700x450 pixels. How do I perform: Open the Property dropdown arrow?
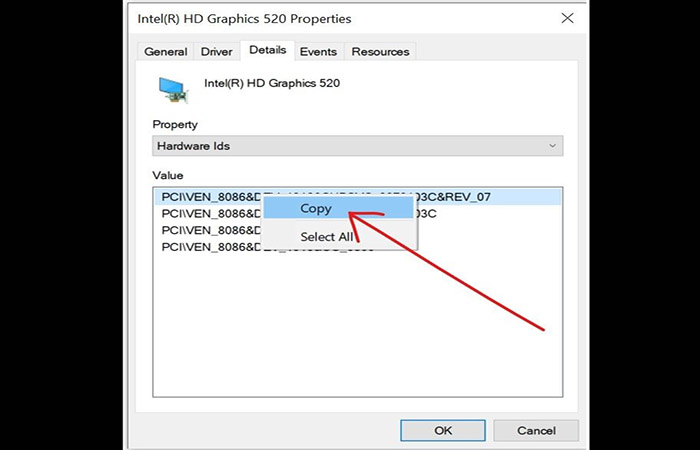[552, 146]
